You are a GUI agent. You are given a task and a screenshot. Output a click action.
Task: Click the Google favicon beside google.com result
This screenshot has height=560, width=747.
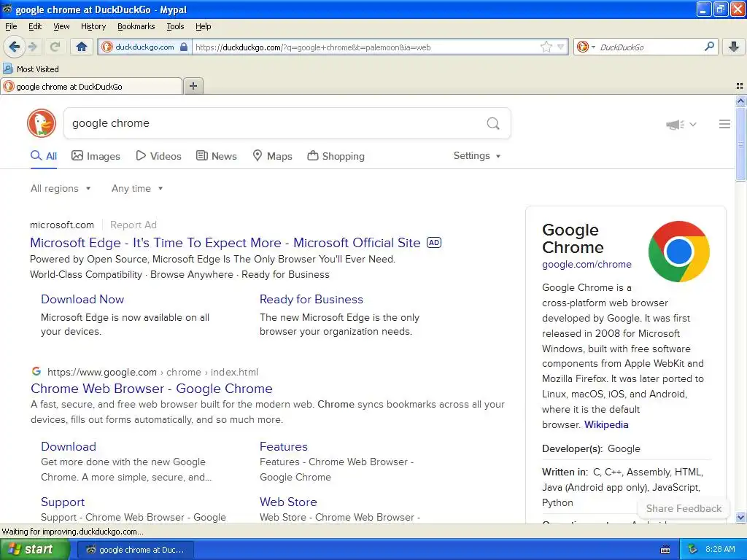point(36,371)
